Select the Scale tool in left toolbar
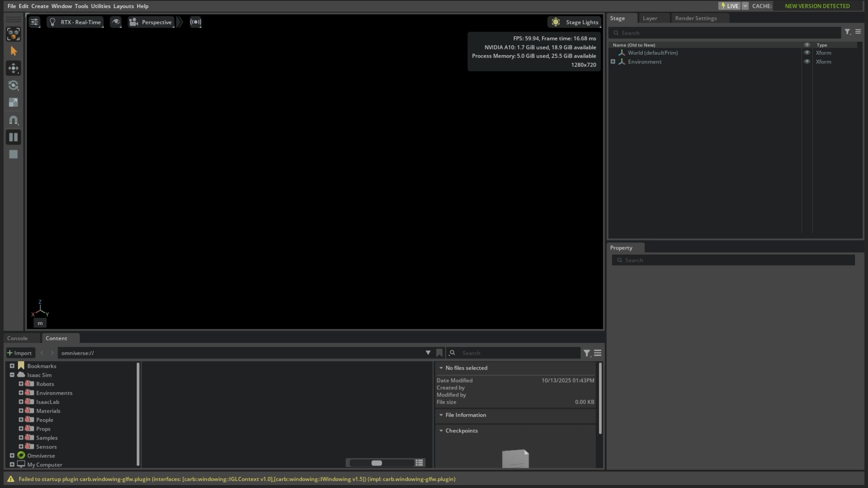868x488 pixels. click(x=13, y=102)
